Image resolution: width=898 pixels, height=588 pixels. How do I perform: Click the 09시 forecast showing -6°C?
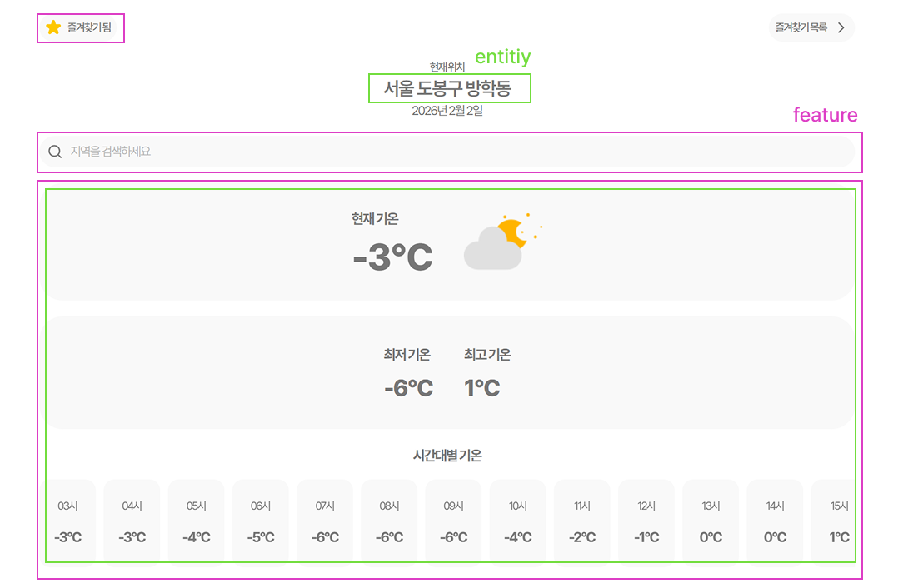(453, 518)
